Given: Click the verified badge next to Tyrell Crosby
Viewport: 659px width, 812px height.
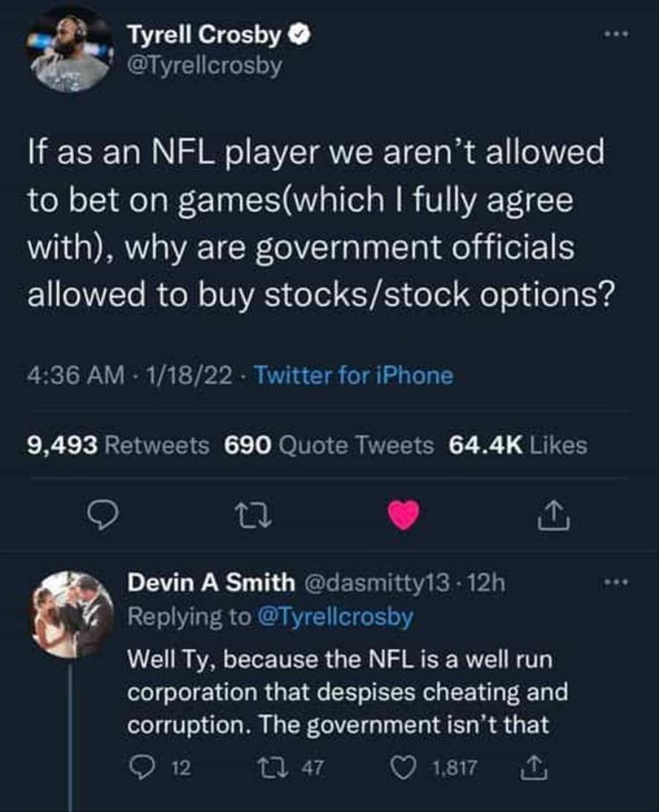Looking at the screenshot, I should [x=301, y=35].
